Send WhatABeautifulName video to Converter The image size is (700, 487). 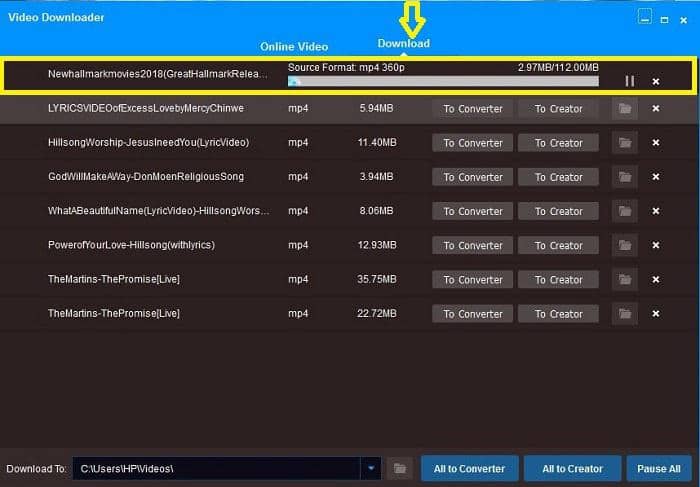pos(472,211)
